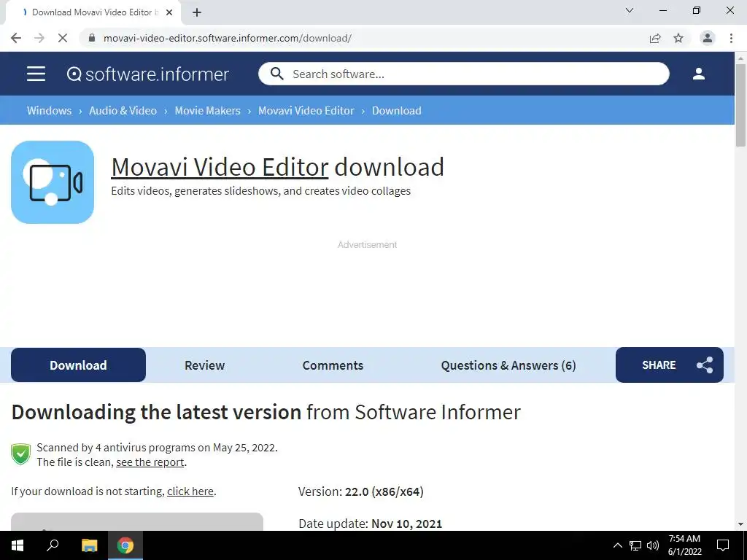This screenshot has height=560, width=747.
Task: Click Windows breadcrumb link
Action: pos(49,111)
